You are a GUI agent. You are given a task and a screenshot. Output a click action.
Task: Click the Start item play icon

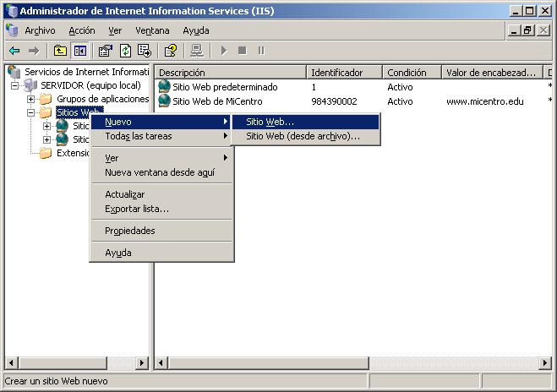(224, 51)
